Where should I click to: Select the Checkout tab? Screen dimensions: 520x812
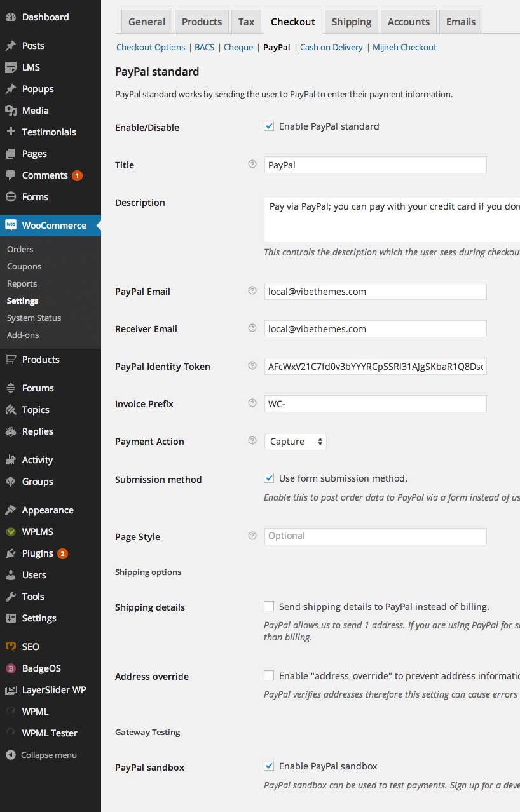coord(293,22)
